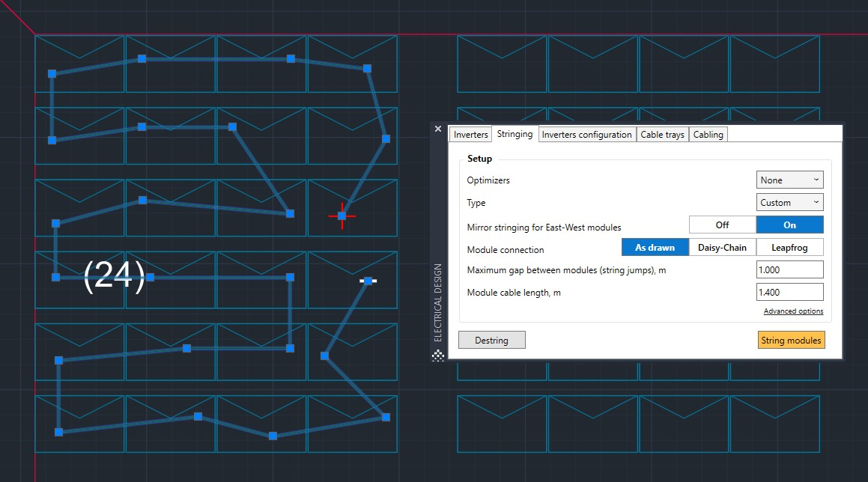
Task: Click the maximum gap between modules field
Action: 789,269
